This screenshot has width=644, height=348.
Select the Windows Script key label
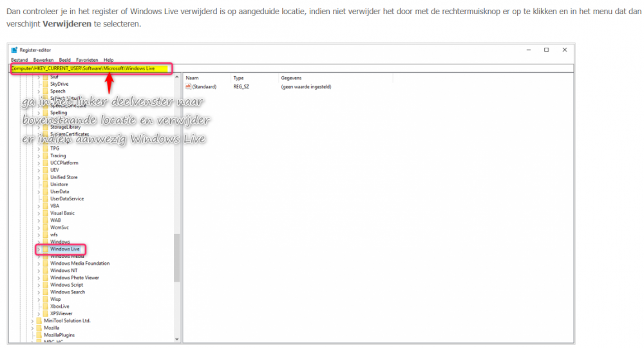coord(66,285)
